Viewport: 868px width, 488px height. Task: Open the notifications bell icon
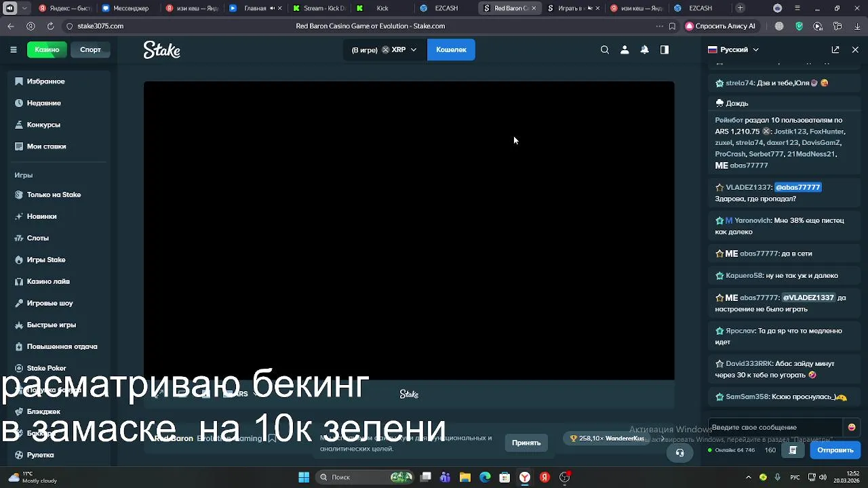coord(644,49)
